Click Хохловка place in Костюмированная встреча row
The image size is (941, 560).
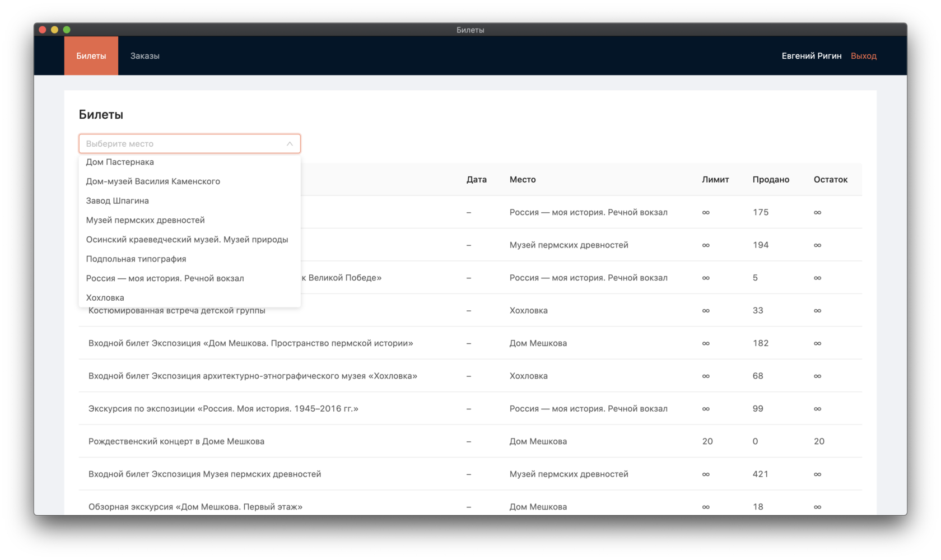pyautogui.click(x=528, y=311)
